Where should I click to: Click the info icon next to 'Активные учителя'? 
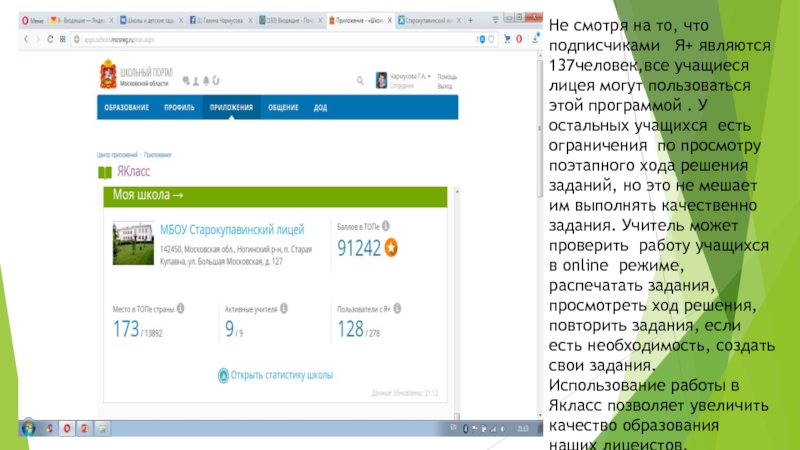point(284,308)
